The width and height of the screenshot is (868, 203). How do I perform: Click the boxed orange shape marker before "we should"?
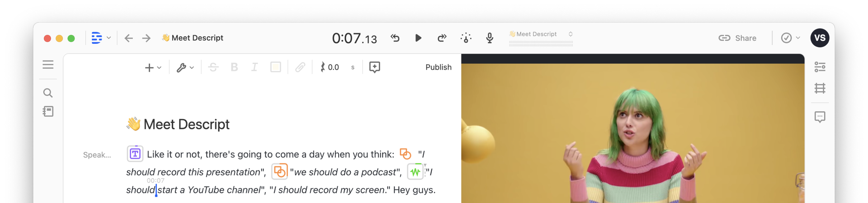pos(279,172)
